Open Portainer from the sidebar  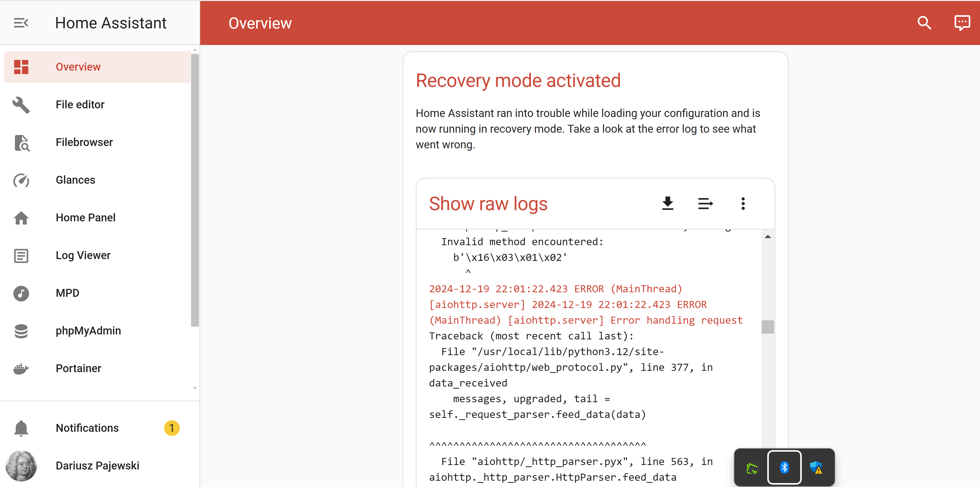click(x=78, y=368)
